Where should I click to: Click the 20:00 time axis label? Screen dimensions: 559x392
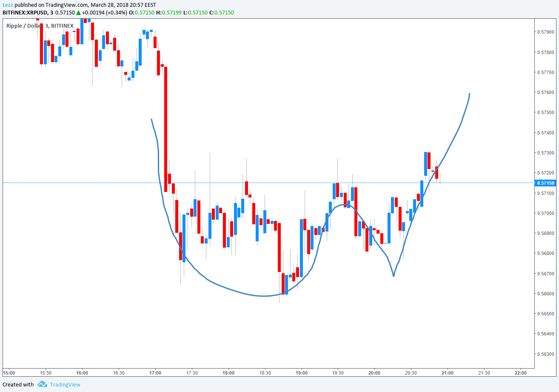tap(374, 373)
